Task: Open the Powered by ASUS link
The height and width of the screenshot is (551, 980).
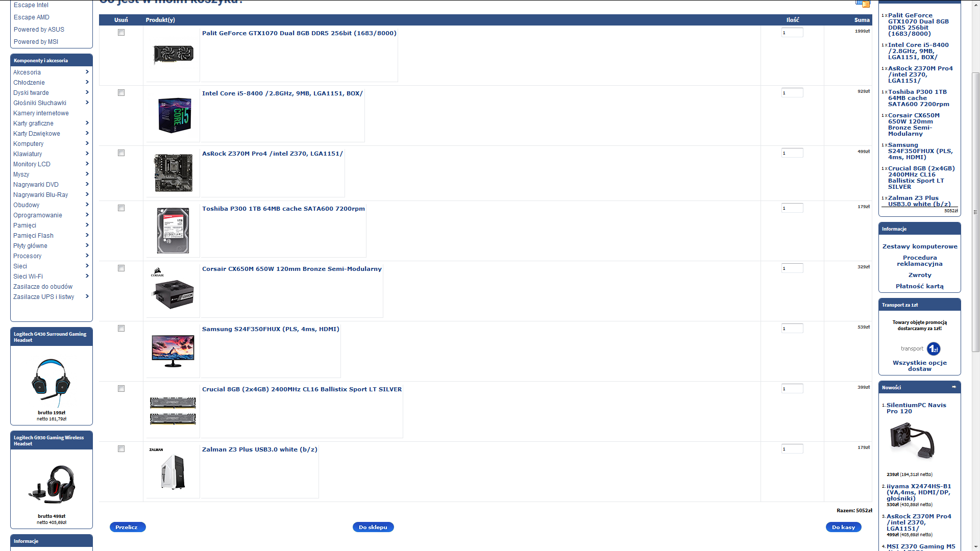Action: pyautogui.click(x=39, y=30)
